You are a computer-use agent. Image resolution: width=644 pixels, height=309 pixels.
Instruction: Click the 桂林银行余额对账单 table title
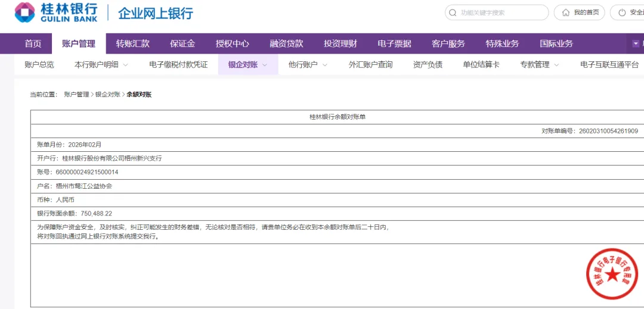point(337,117)
